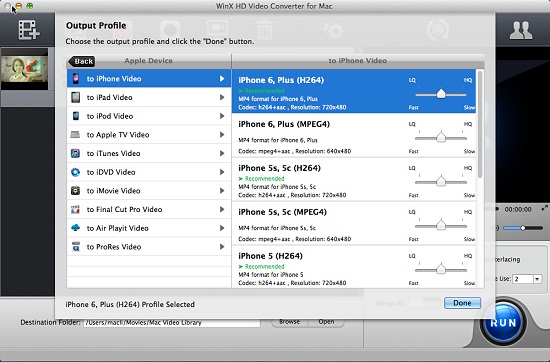Go Back to previous category list
The height and width of the screenshot is (362, 550).
click(x=82, y=61)
